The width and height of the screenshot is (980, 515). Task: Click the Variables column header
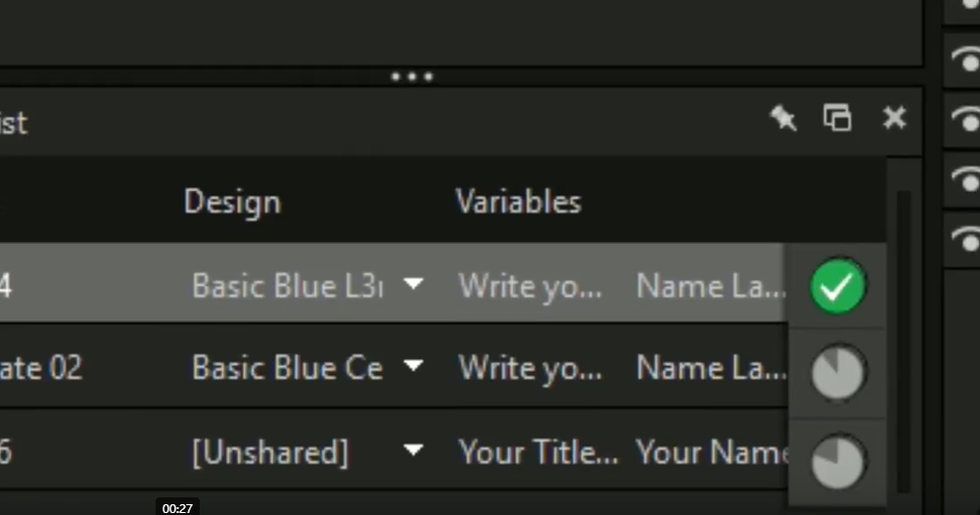tap(518, 202)
